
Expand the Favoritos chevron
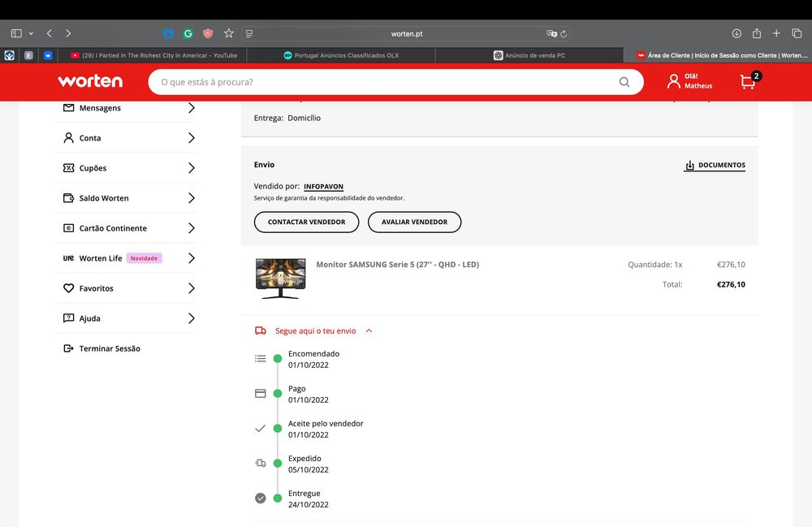(x=191, y=287)
